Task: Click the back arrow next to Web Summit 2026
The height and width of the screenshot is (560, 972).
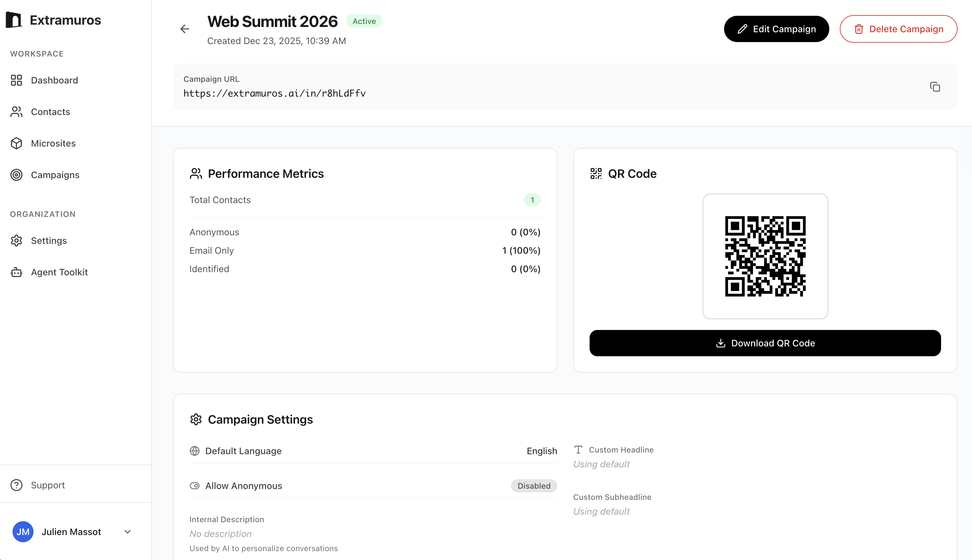Action: [x=185, y=29]
